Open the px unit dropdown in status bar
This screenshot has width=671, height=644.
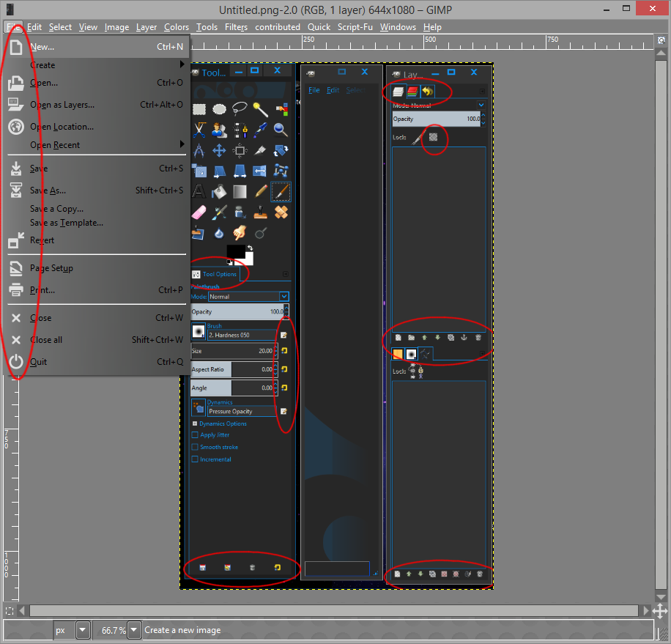coord(83,630)
